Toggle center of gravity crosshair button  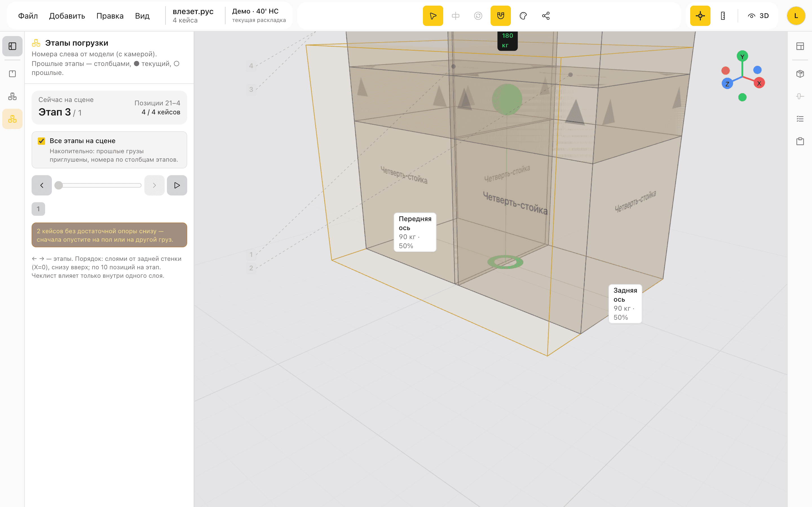coord(700,16)
